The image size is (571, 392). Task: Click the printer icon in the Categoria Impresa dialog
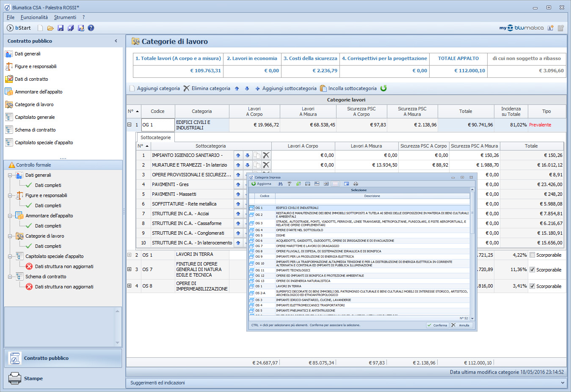click(x=356, y=184)
